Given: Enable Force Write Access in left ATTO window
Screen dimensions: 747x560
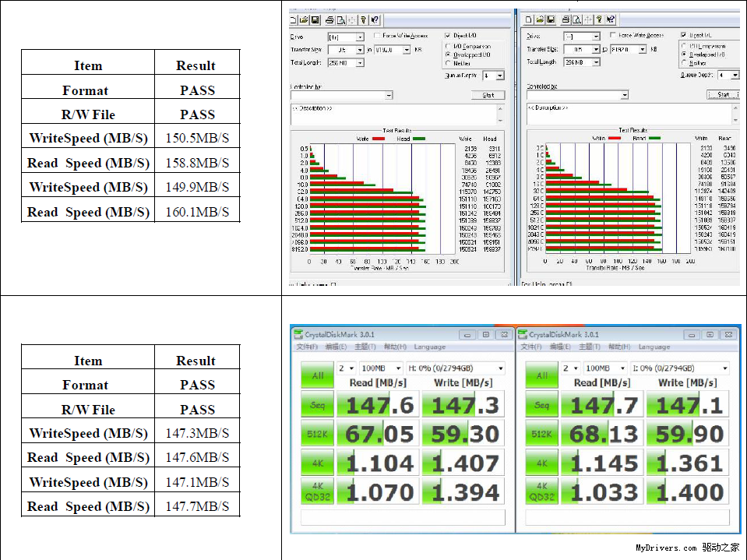Looking at the screenshot, I should (378, 36).
